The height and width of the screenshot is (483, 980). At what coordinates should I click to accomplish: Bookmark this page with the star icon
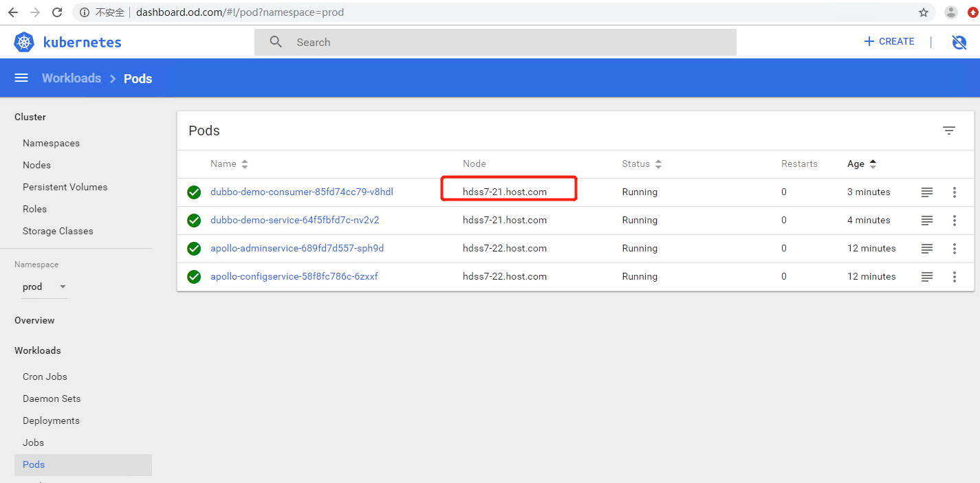coord(924,12)
